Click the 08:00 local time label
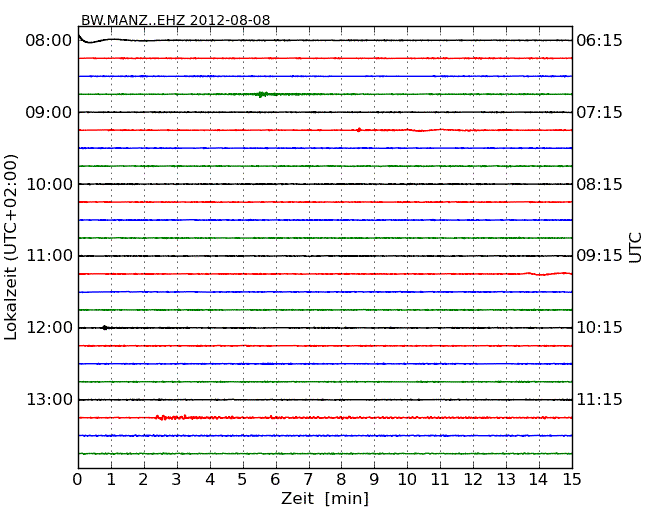Image resolution: width=650 pixels, height=520 pixels. click(49, 41)
